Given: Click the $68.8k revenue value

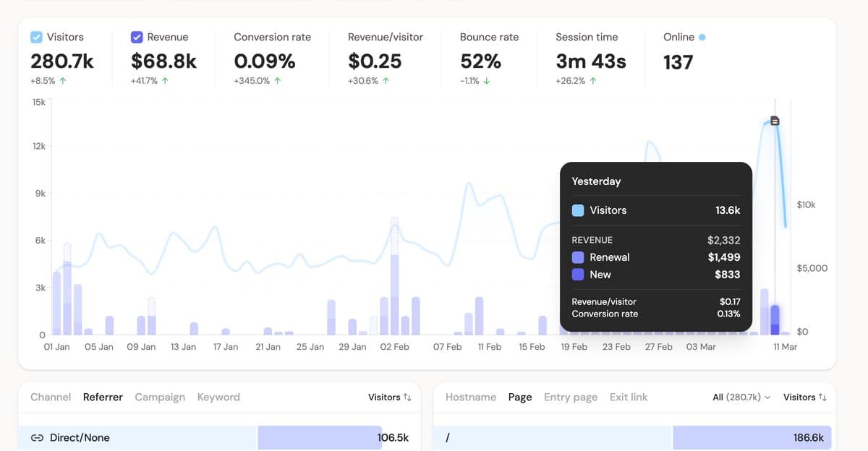Looking at the screenshot, I should click(x=164, y=62).
